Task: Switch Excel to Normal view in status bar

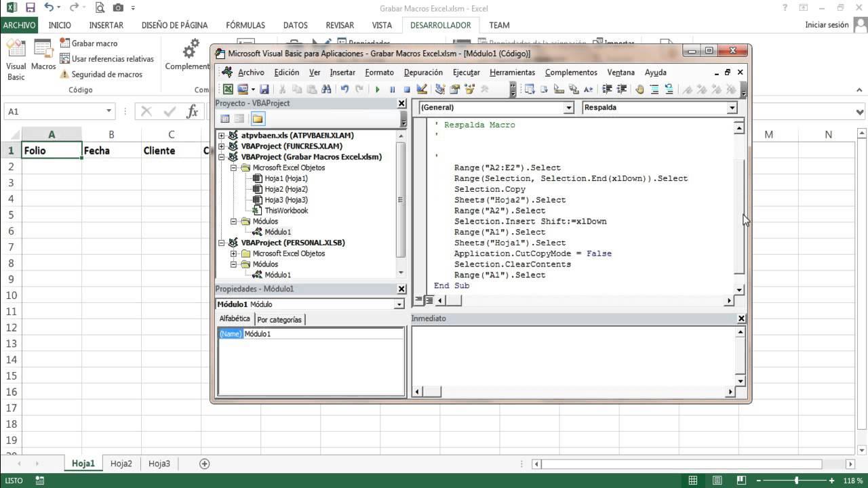Action: point(692,481)
